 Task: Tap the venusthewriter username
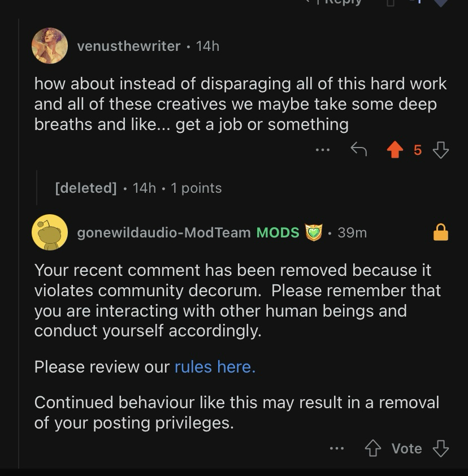click(128, 46)
